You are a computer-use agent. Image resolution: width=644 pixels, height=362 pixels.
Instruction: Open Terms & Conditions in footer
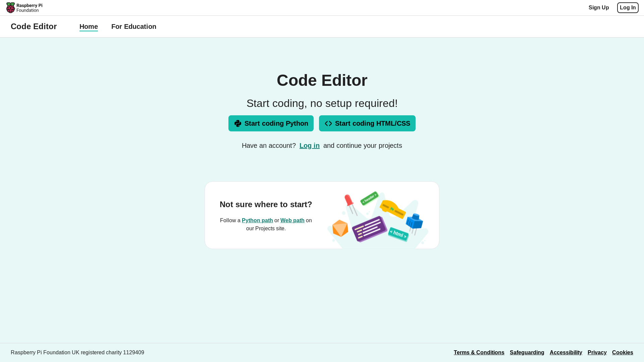point(479,352)
